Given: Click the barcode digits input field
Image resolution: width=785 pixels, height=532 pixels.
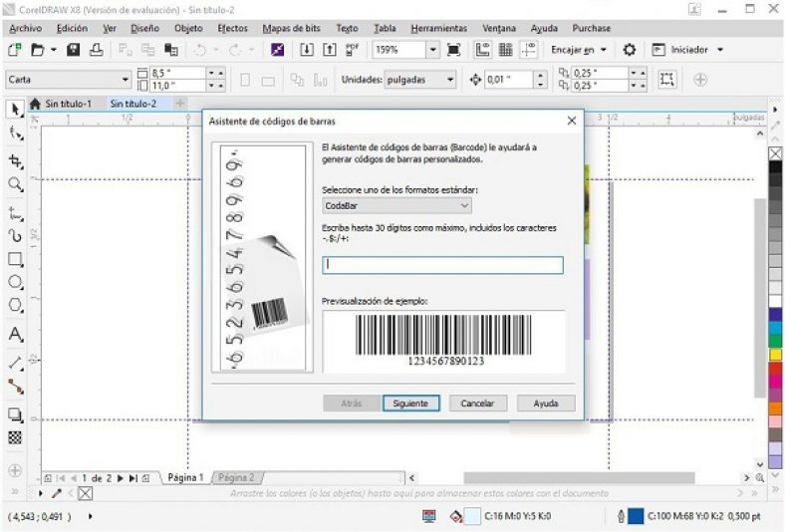Looking at the screenshot, I should [442, 265].
